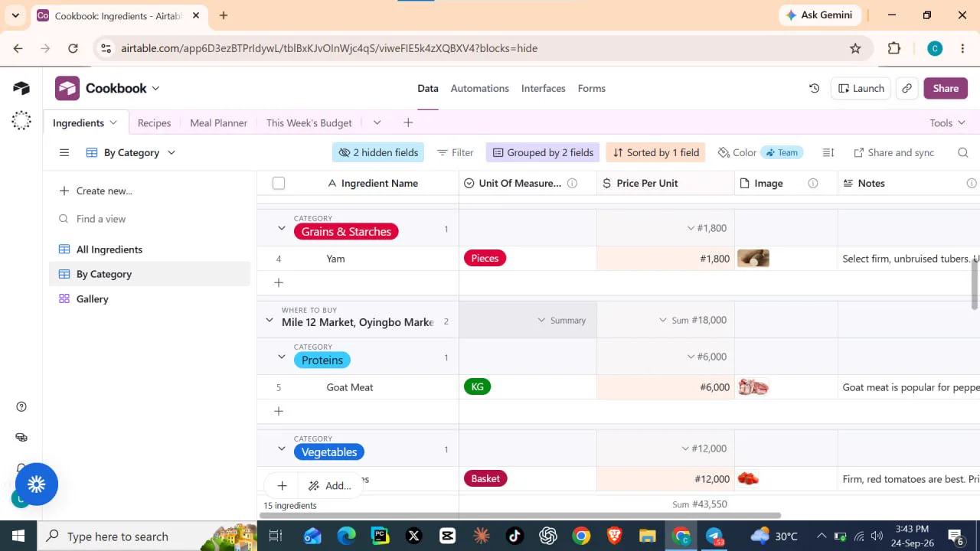This screenshot has width=980, height=551.
Task: Open the 2 hidden fields button
Action: (378, 152)
